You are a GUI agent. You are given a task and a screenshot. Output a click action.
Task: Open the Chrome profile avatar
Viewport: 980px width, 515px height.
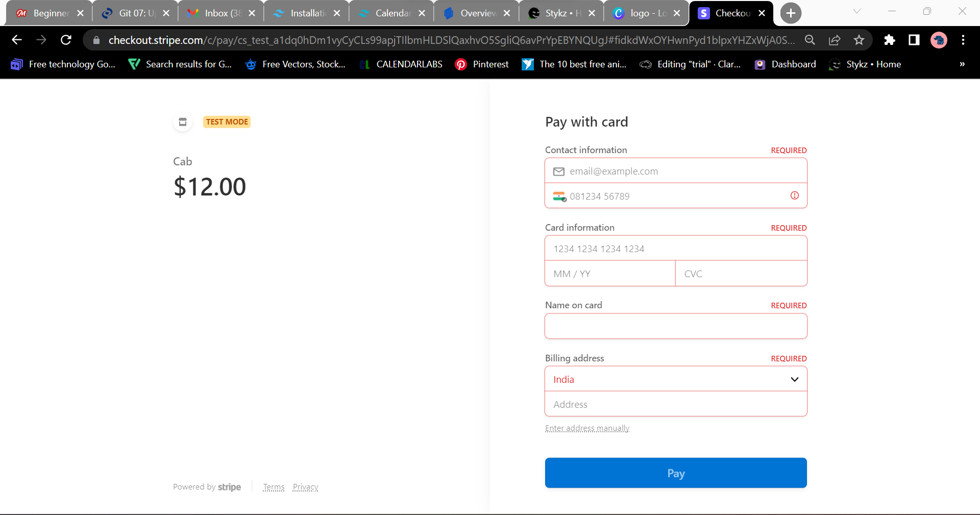(939, 40)
